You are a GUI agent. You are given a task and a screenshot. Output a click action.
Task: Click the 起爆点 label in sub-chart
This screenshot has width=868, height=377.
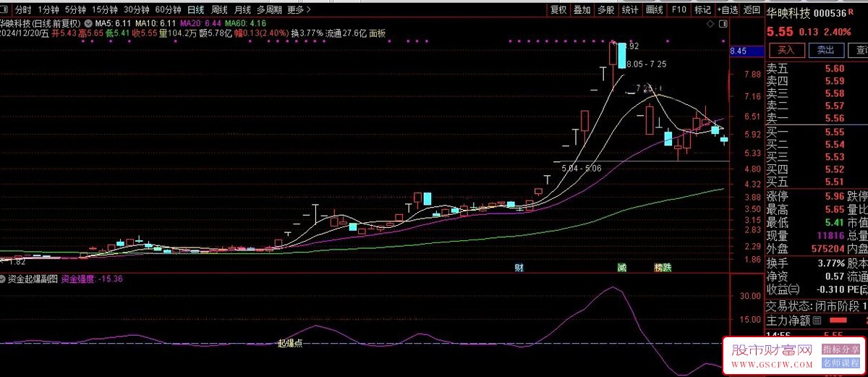(290, 342)
